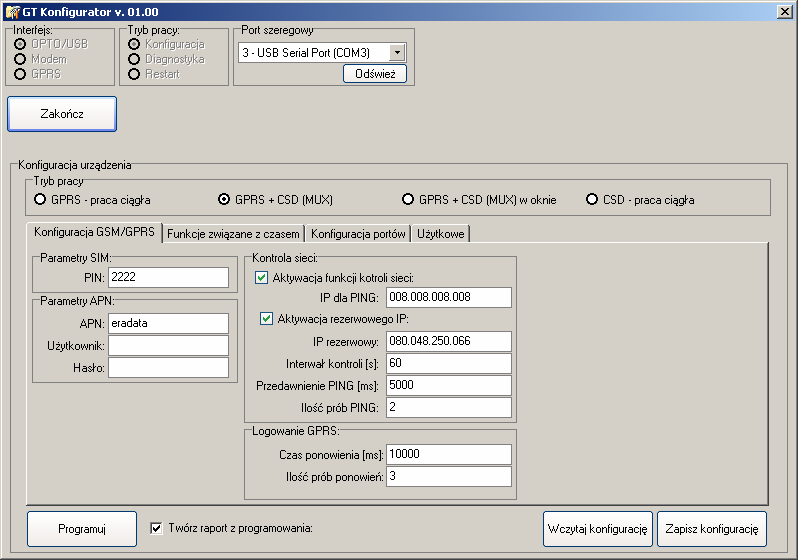Click the Ilość prób PING field
Image resolution: width=798 pixels, height=560 pixels.
tap(449, 407)
